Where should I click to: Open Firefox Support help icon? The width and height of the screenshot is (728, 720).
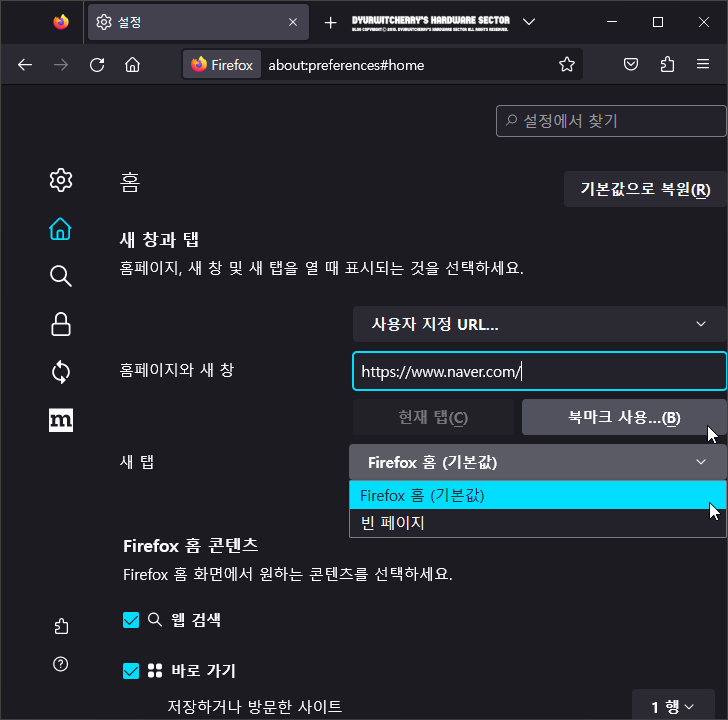(61, 664)
